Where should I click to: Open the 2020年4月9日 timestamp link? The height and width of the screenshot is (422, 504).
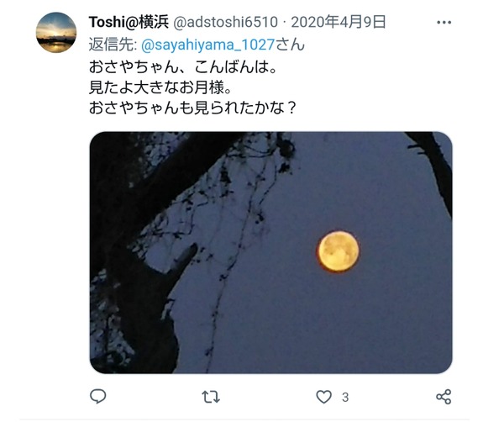click(339, 22)
